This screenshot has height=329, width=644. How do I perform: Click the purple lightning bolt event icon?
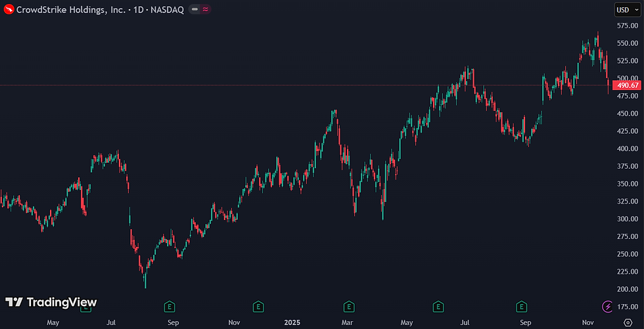pos(607,306)
